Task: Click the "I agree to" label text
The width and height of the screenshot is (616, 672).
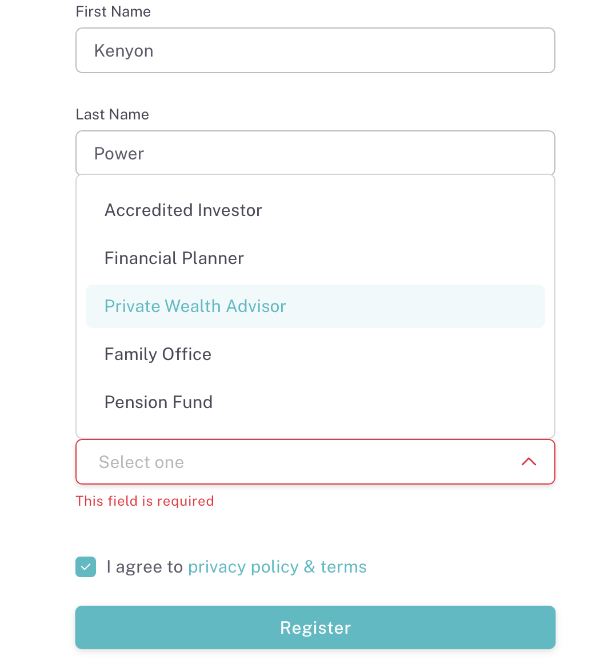Action: point(145,567)
